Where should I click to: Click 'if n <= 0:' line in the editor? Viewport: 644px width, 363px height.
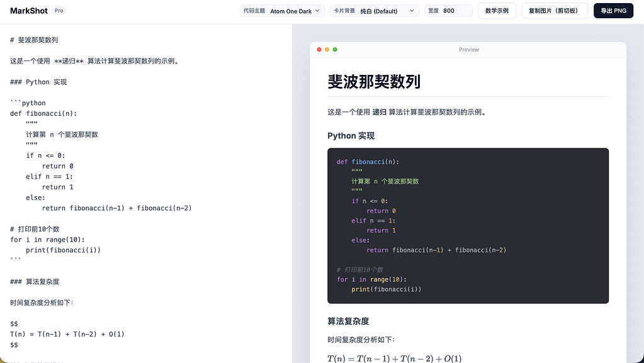[45, 155]
